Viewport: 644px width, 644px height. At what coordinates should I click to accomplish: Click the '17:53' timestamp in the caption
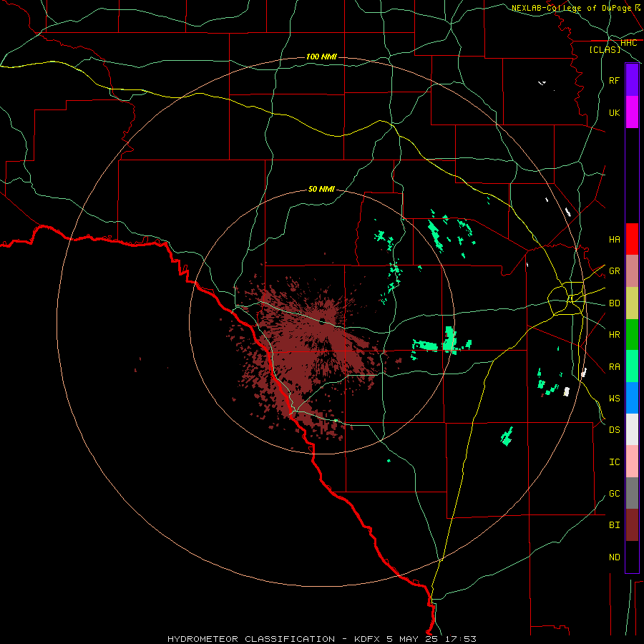coord(461,639)
